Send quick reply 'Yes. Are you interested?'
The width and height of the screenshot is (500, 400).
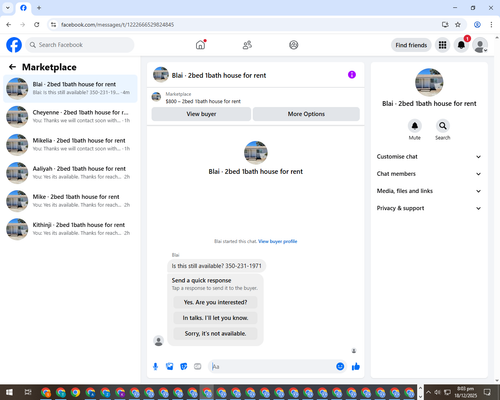pos(215,302)
